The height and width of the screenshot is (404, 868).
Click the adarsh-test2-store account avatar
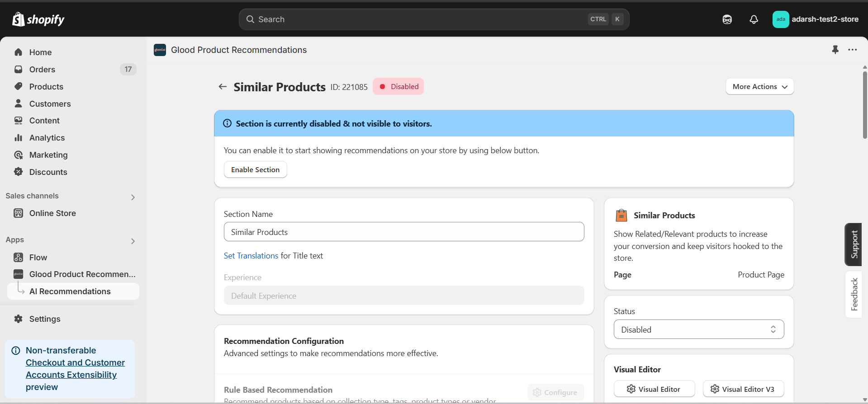781,19
